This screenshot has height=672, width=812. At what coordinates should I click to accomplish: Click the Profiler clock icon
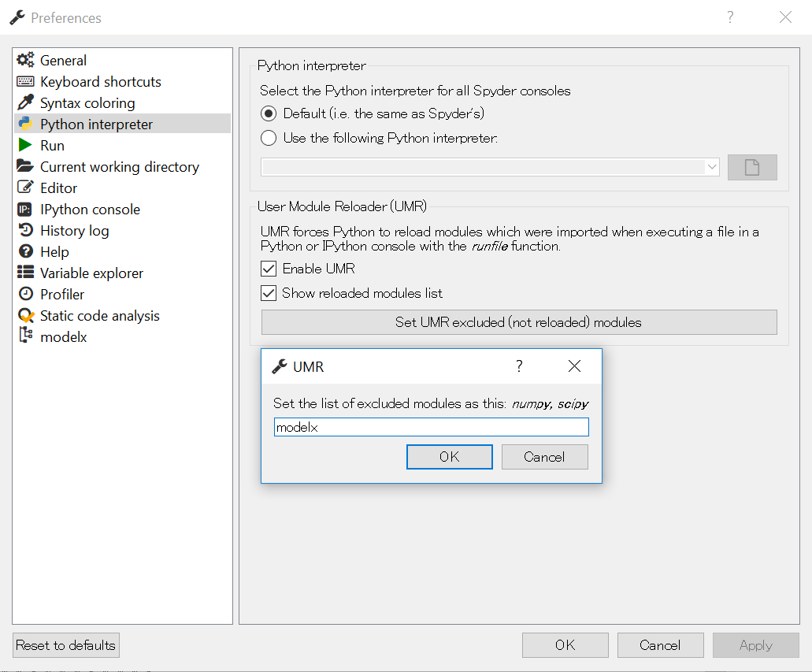tap(26, 295)
